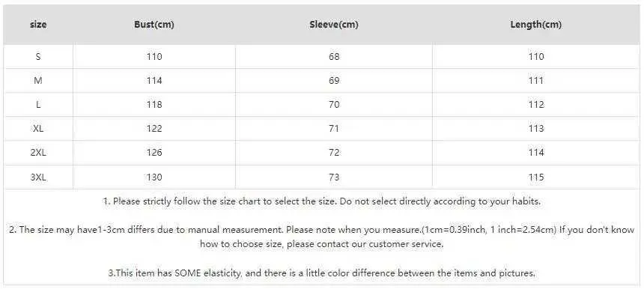Click bust value 118 for size L

coord(154,105)
